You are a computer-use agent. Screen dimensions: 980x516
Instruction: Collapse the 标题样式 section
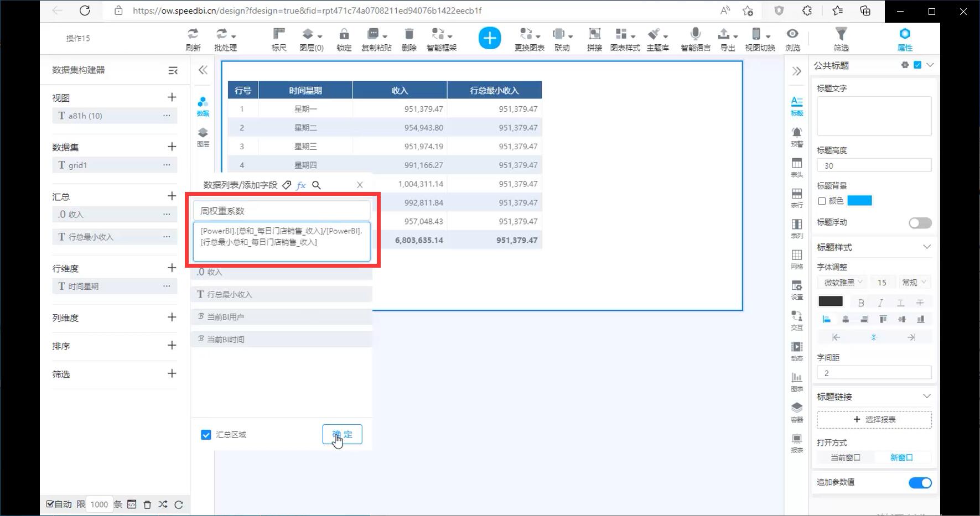tap(926, 247)
